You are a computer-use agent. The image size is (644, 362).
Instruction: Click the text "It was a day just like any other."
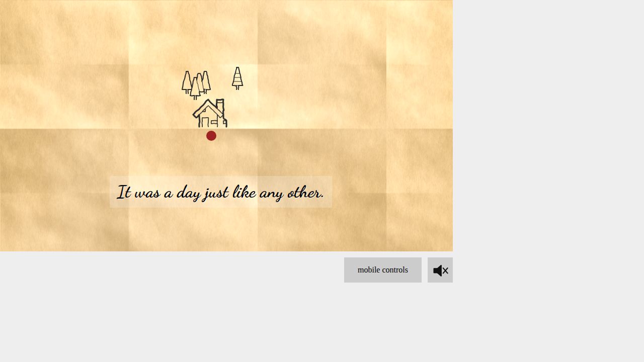coord(220,192)
